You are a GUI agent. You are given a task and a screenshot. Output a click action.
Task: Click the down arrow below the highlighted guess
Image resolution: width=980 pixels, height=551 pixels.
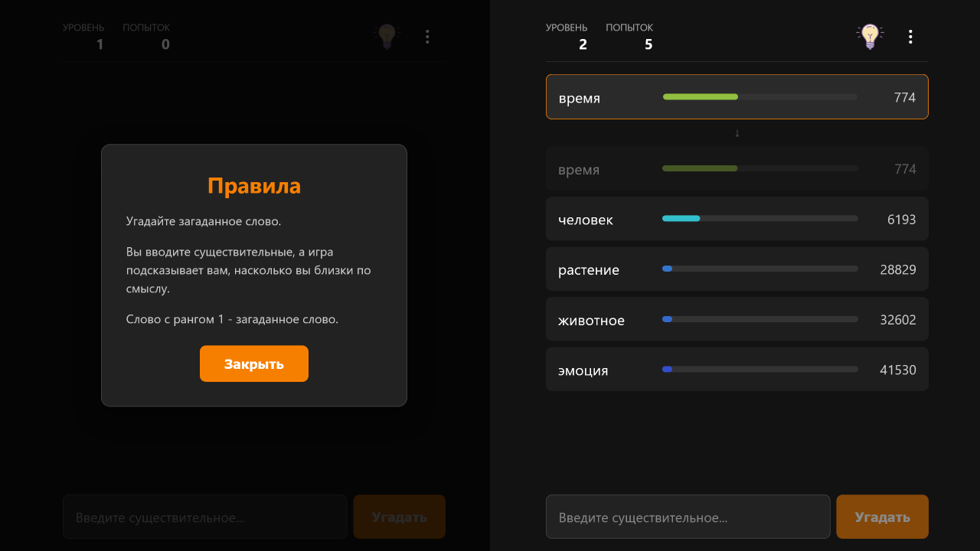(x=737, y=132)
